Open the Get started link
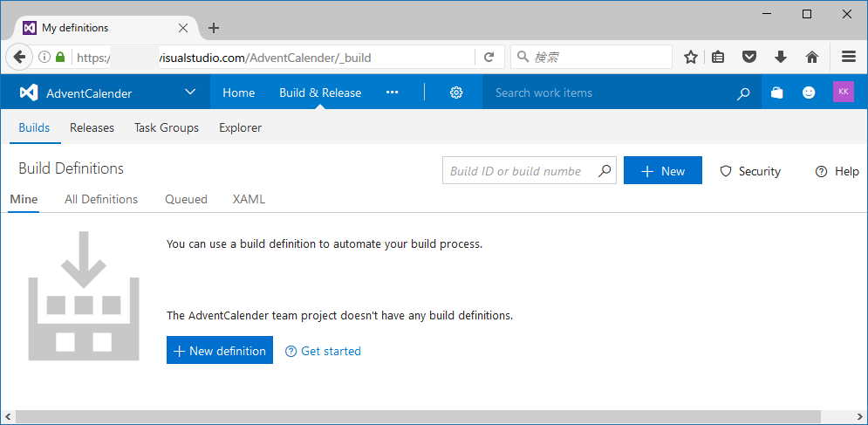Image resolution: width=868 pixels, height=425 pixels. 323,351
